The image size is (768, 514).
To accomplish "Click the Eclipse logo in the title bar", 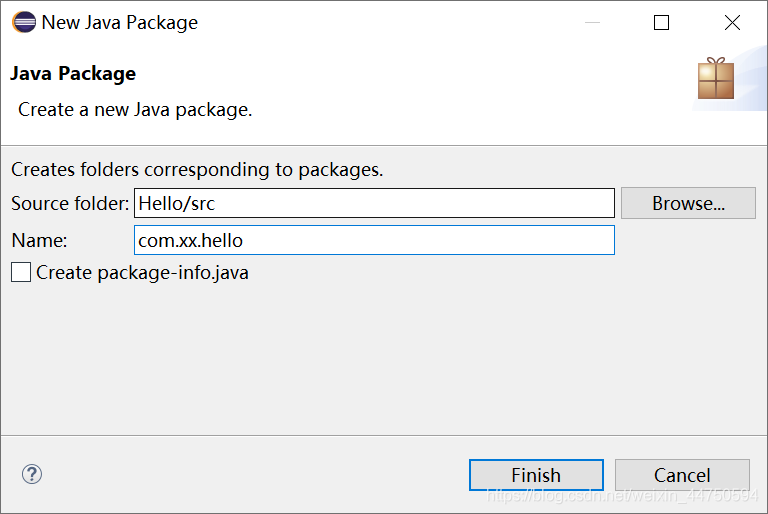I will 24,23.
